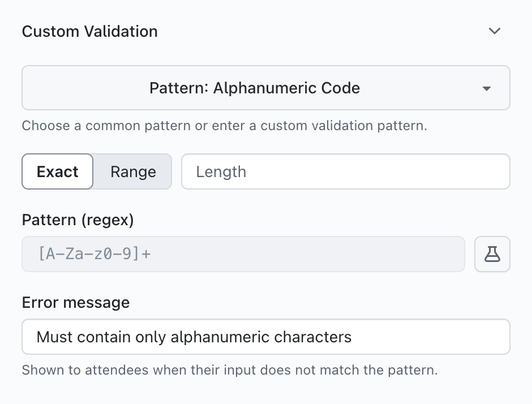Image resolution: width=532 pixels, height=404 pixels.
Task: Click the disabled regex pattern field
Action: (243, 254)
